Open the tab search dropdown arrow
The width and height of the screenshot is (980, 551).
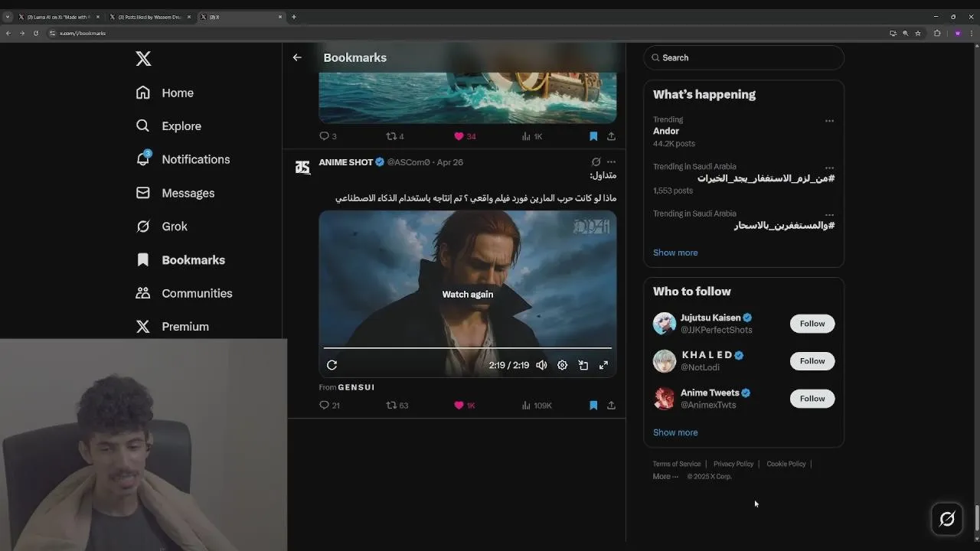[x=8, y=17]
